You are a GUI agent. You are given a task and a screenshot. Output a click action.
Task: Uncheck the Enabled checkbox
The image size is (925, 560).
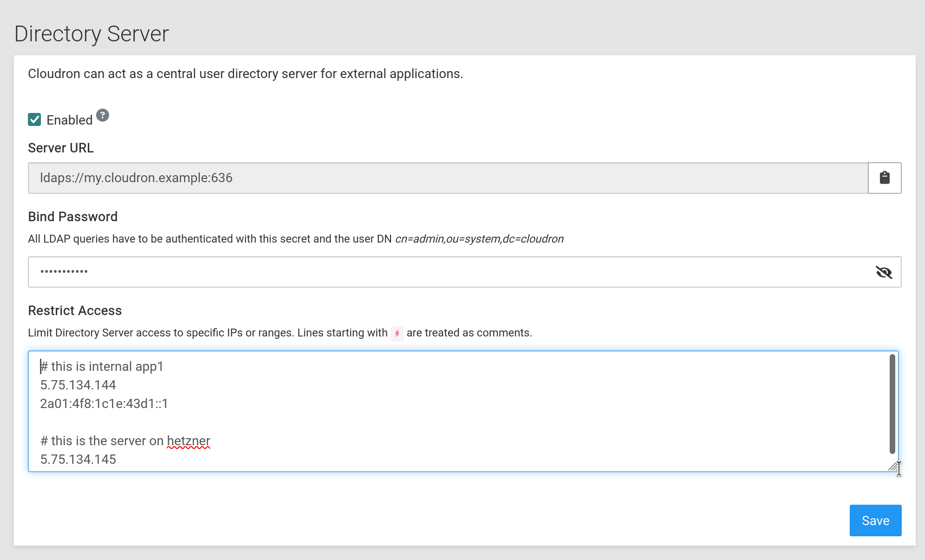pos(34,120)
